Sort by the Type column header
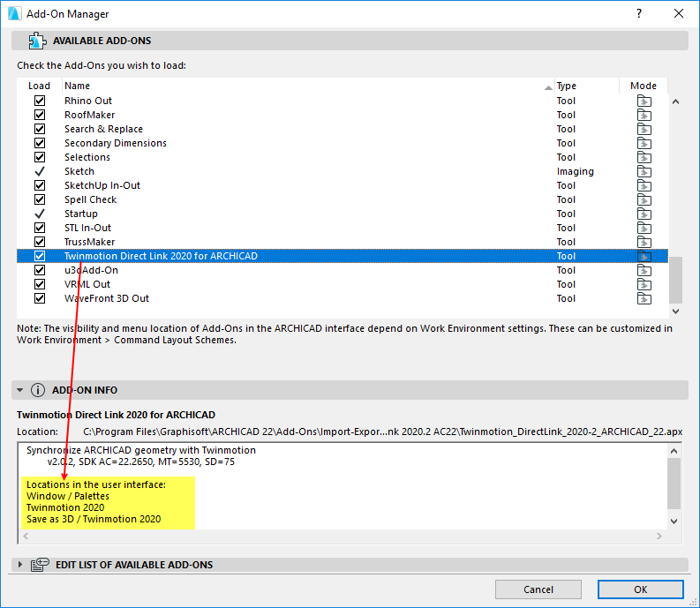The image size is (700, 608). [x=587, y=86]
